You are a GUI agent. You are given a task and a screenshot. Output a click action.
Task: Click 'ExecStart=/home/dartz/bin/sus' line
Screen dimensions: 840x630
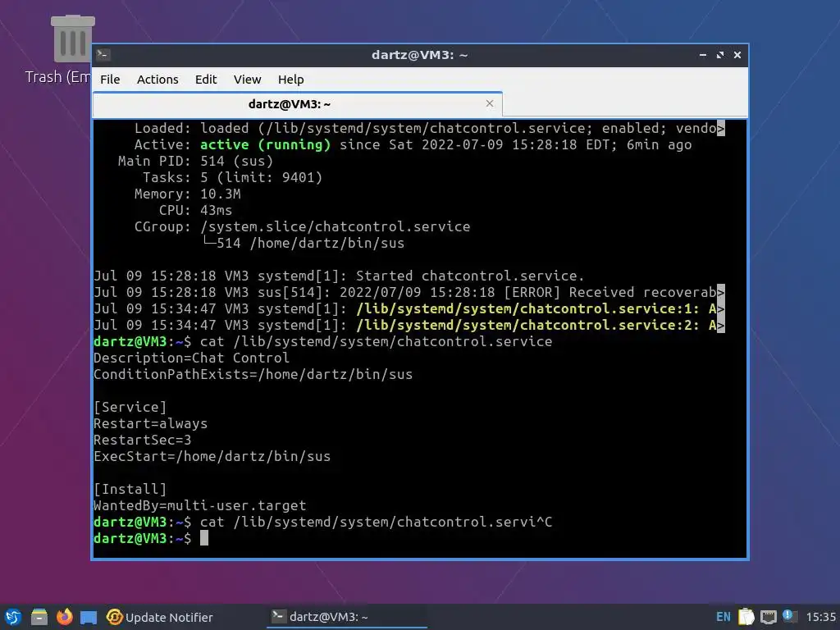click(212, 456)
